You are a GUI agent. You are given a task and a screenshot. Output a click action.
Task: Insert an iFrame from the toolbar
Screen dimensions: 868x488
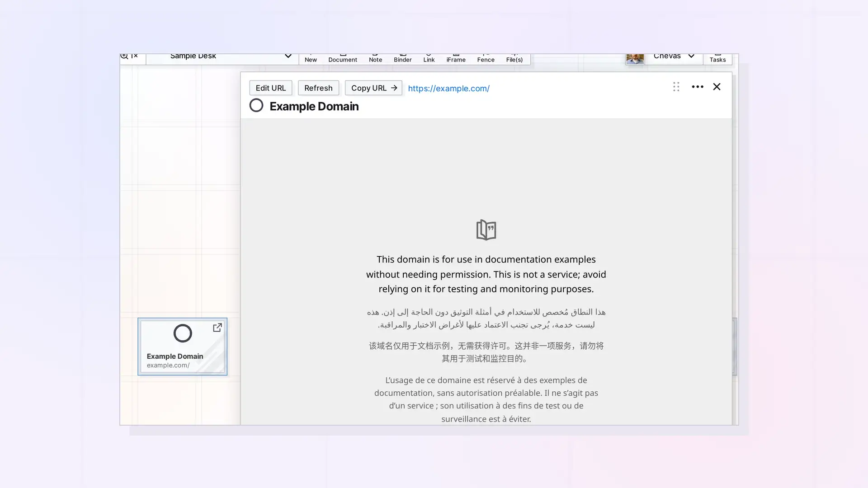coord(456,59)
